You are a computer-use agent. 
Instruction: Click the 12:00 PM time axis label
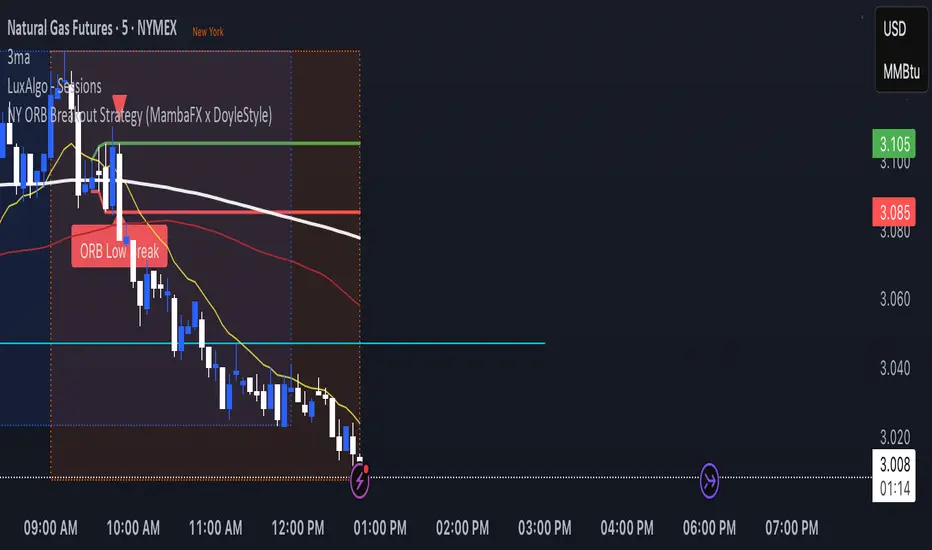click(298, 528)
